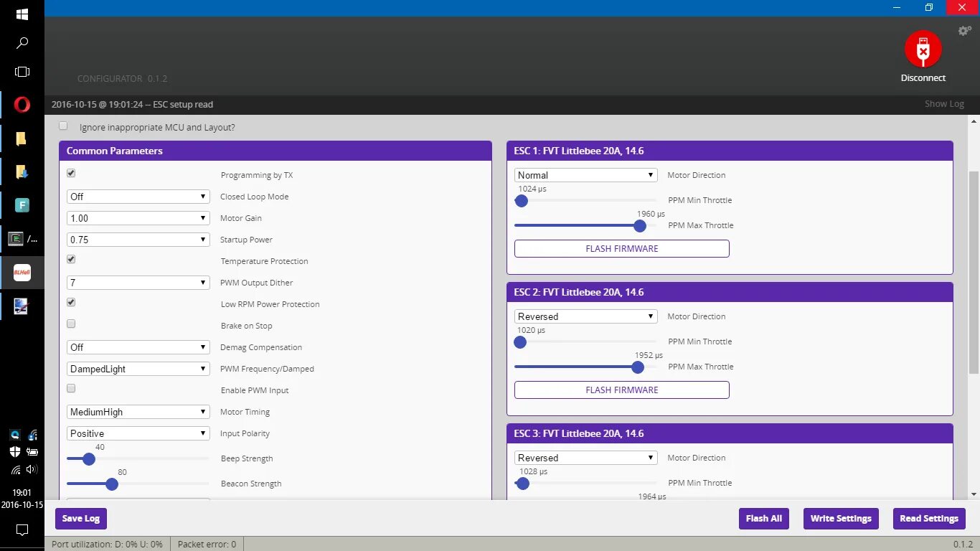The width and height of the screenshot is (980, 551).
Task: Click the vertical scrollbar thumb
Action: 974,272
